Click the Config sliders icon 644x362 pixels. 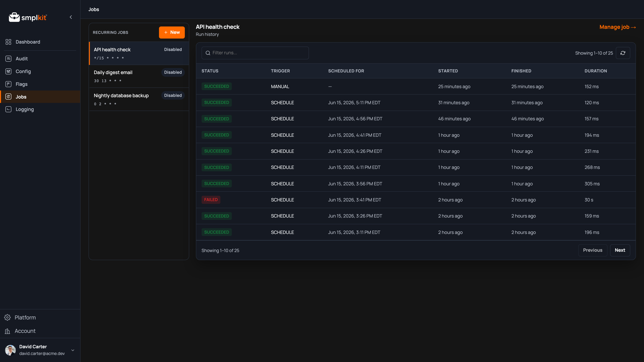click(x=8, y=71)
